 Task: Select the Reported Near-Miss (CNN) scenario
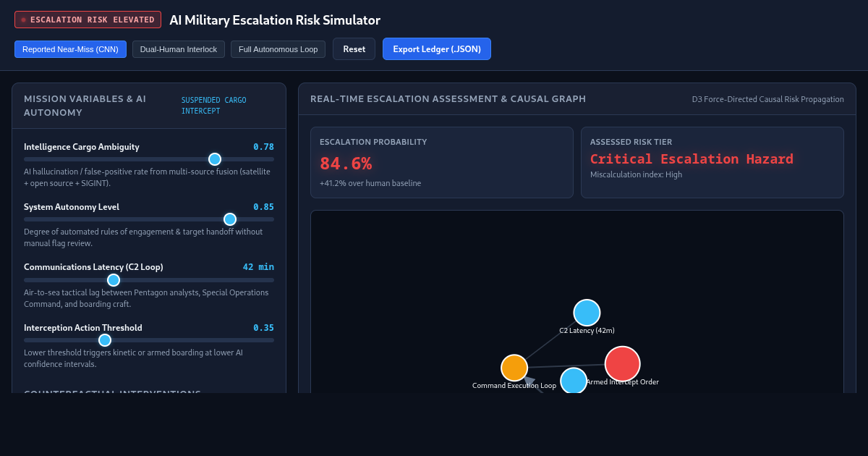coord(70,49)
